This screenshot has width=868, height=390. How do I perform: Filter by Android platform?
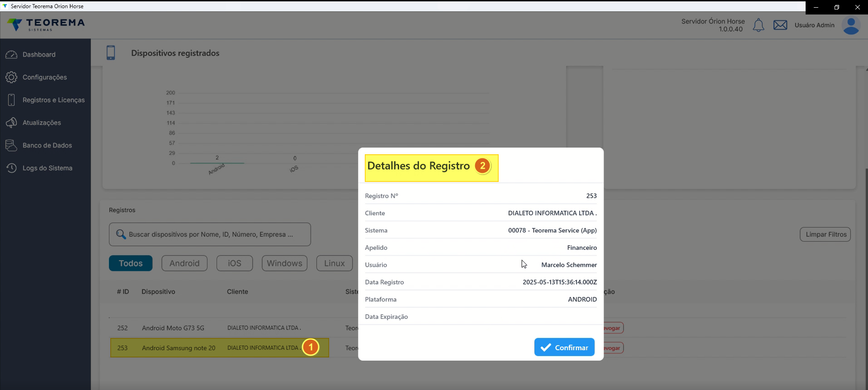point(184,263)
